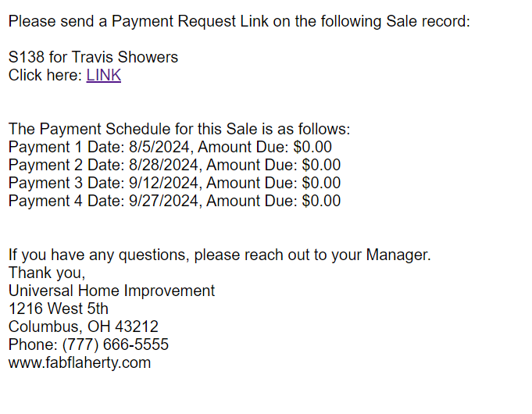
Task: Click the Payment 1 Date 8/5/2024 line
Action: pyautogui.click(x=170, y=147)
